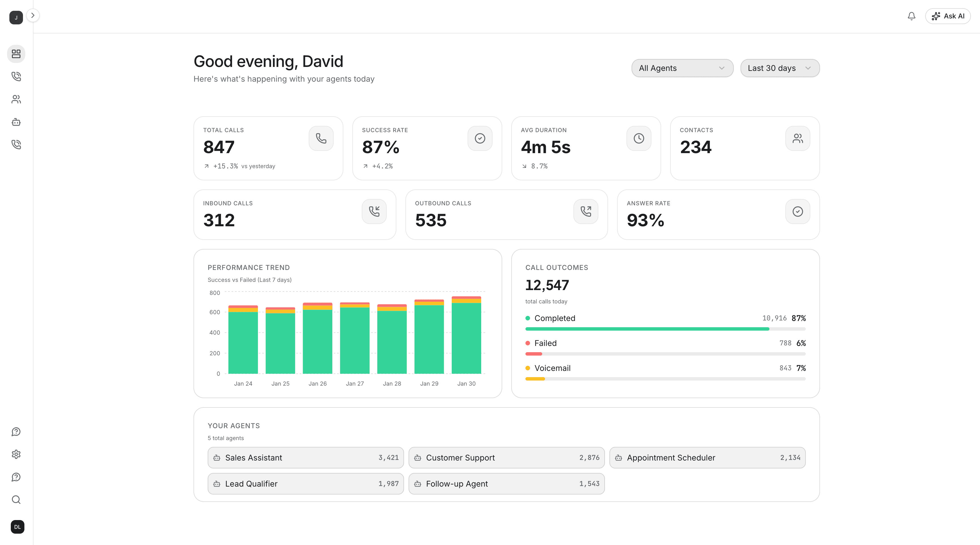Screen dimensions: 980x545
Task: Select the Follow-up Agent entry
Action: coord(506,483)
